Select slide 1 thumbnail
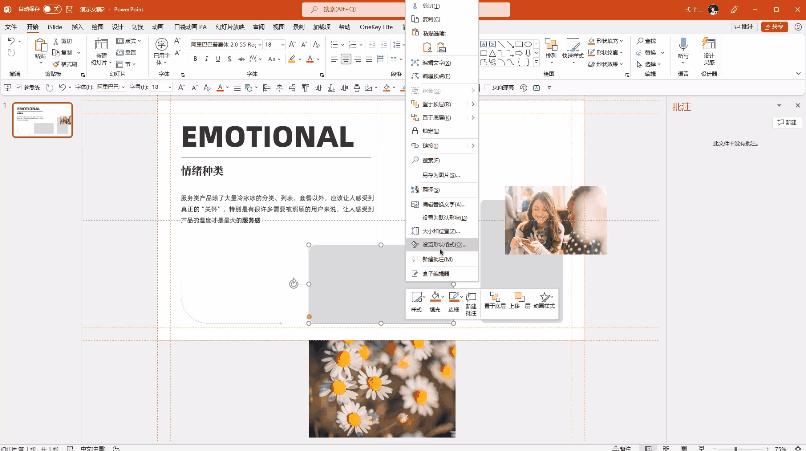Viewport: 806px width, 451px height. point(43,120)
